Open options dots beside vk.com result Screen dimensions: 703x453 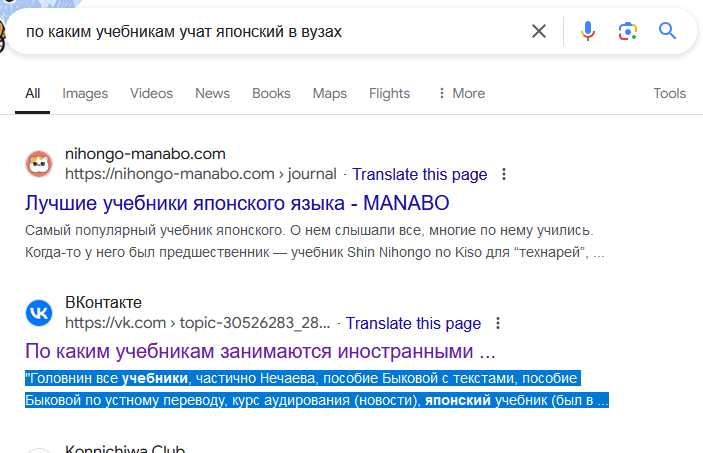click(498, 323)
